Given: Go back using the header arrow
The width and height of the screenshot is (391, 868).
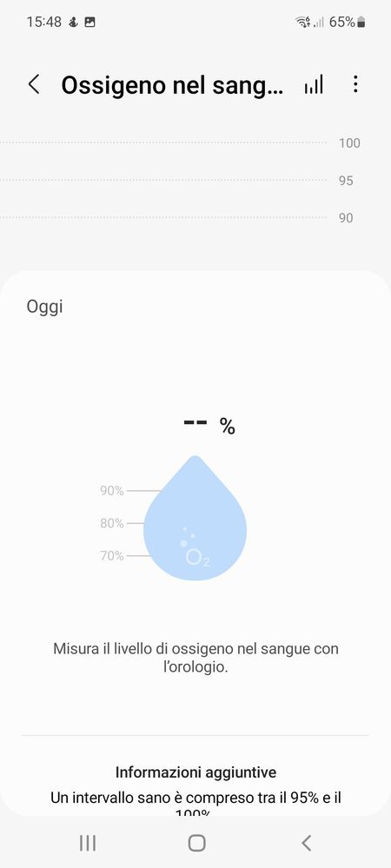Looking at the screenshot, I should tap(34, 84).
